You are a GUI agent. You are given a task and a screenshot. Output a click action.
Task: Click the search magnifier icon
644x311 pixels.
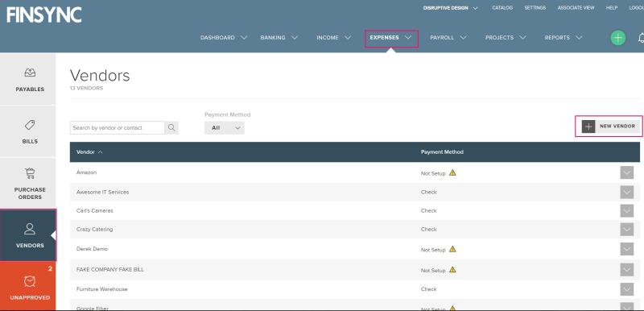(171, 128)
